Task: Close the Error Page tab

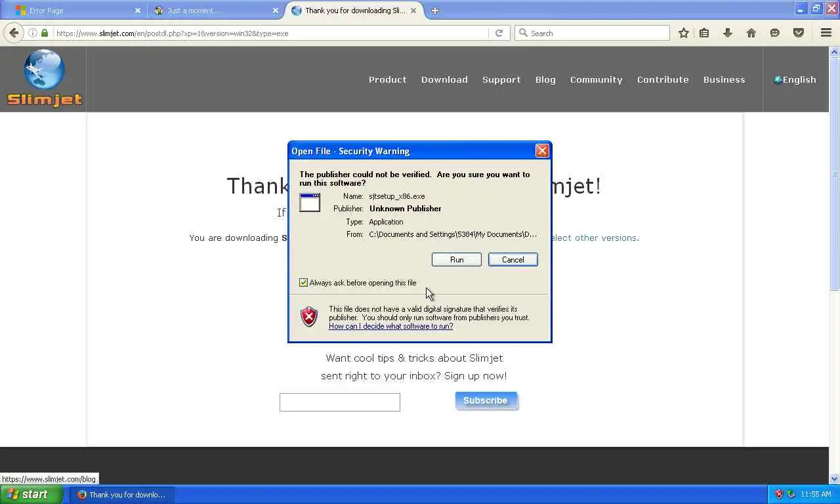Action: [x=138, y=10]
